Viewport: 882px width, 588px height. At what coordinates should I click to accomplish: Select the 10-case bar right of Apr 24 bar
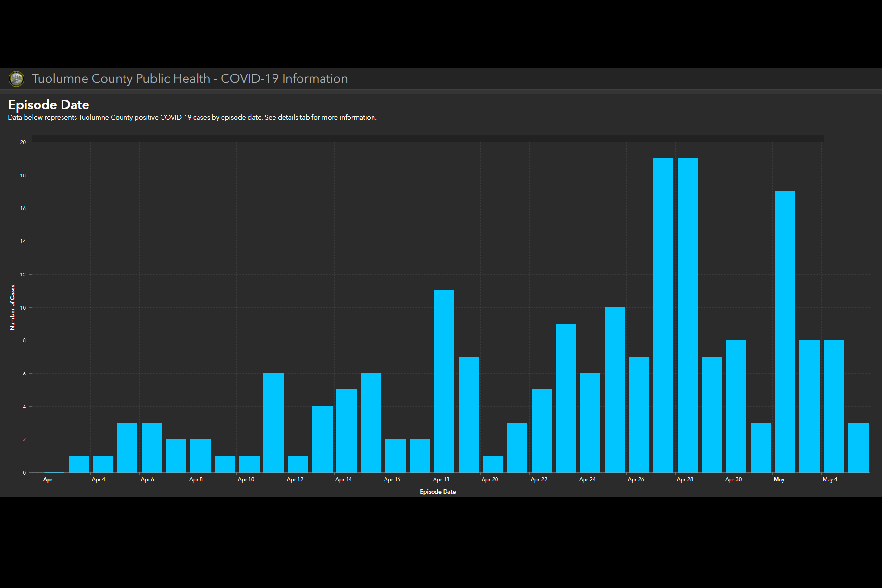tap(615, 390)
